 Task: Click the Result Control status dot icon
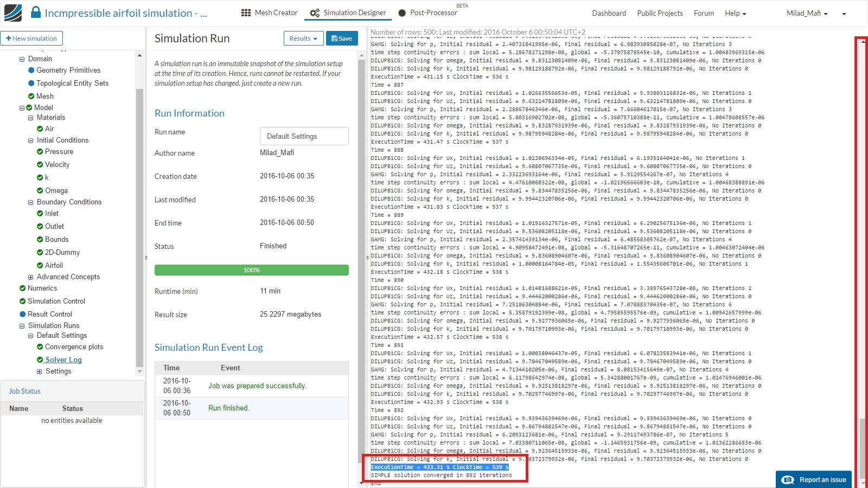coord(23,314)
